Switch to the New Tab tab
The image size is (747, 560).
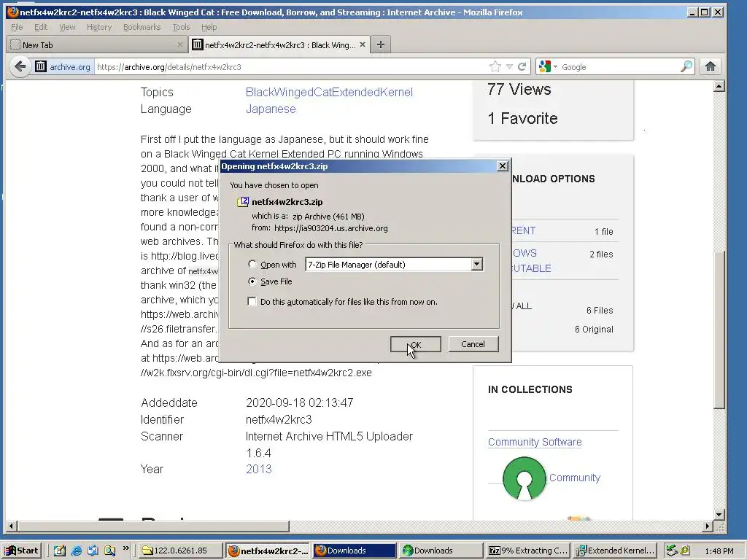(97, 44)
